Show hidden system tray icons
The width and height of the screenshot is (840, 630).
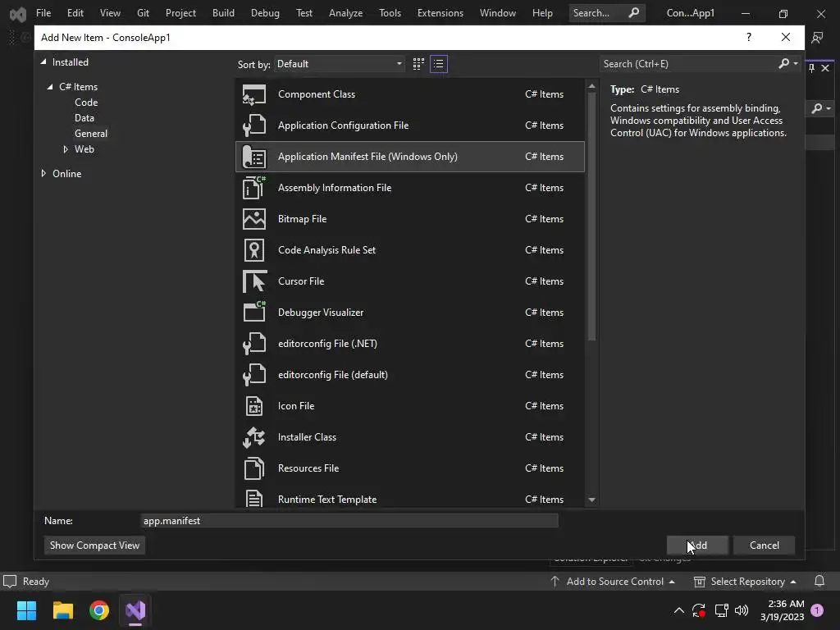pyautogui.click(x=678, y=610)
